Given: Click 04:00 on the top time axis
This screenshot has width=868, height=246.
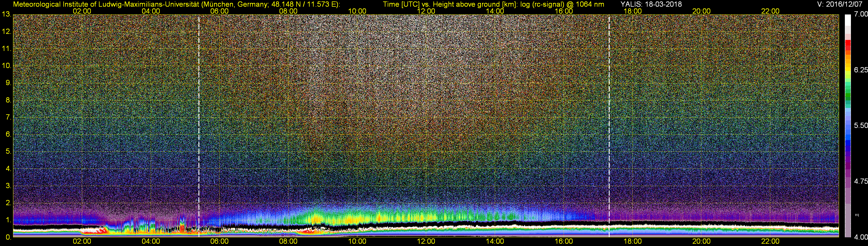Looking at the screenshot, I should click(x=151, y=11).
